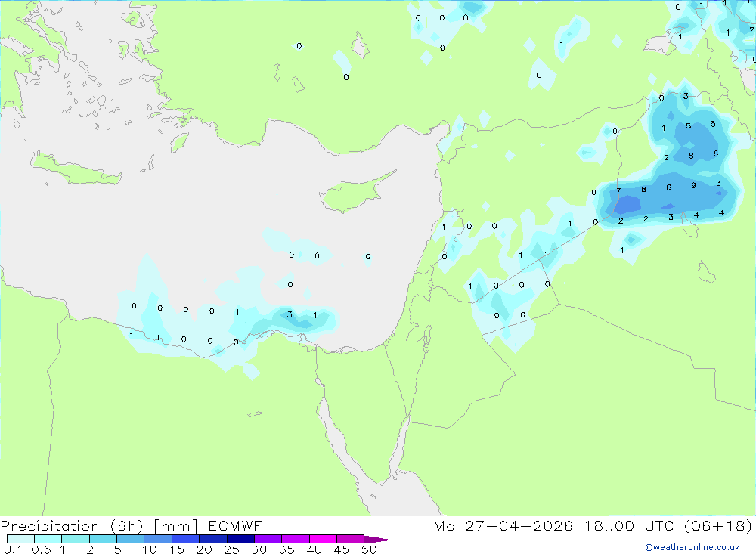Click the 45–50 mm legend swatch

pos(351,539)
